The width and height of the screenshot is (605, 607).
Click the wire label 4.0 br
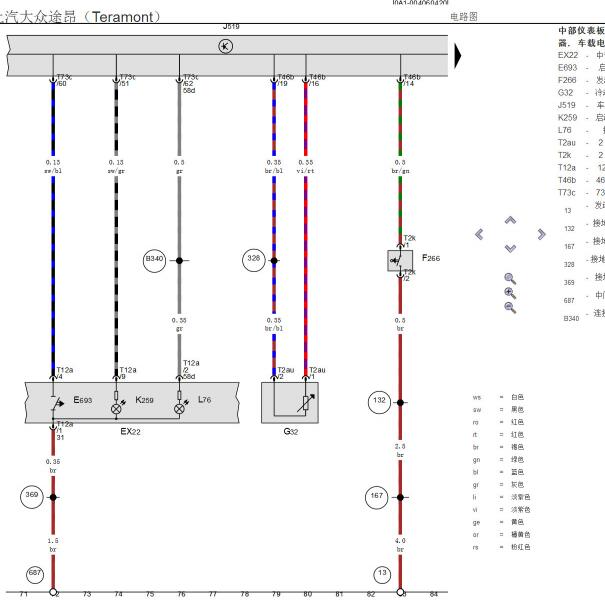(400, 545)
